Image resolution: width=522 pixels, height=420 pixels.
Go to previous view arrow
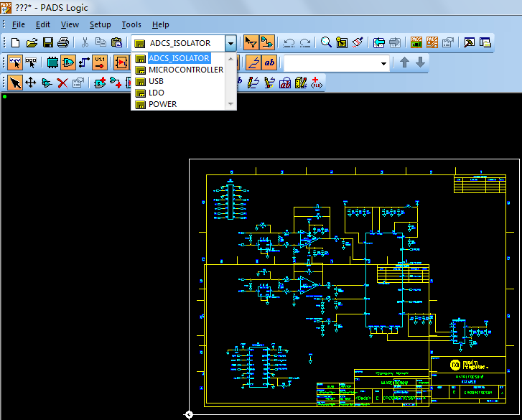tap(379, 42)
